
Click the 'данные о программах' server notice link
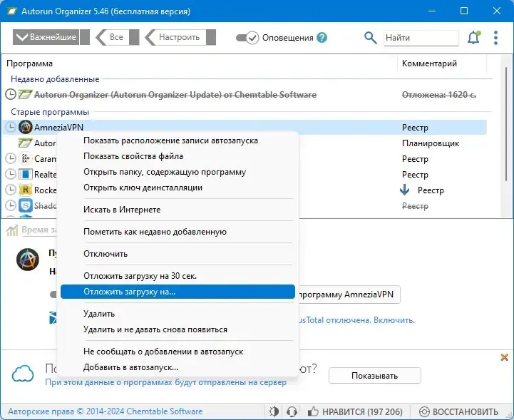165,382
